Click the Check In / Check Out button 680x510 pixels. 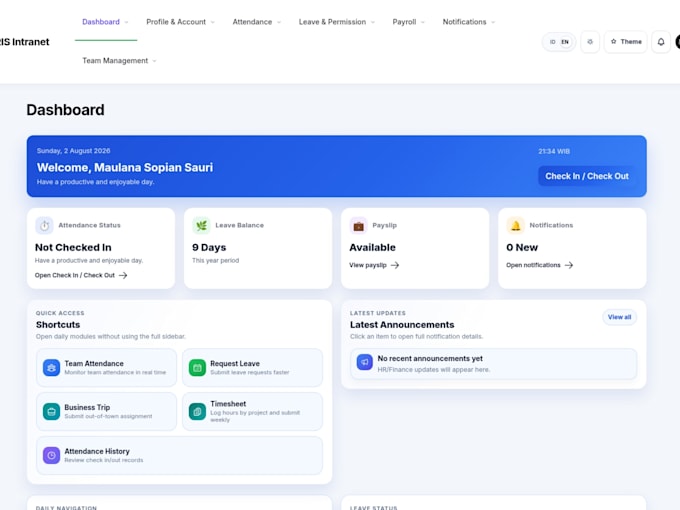click(587, 176)
